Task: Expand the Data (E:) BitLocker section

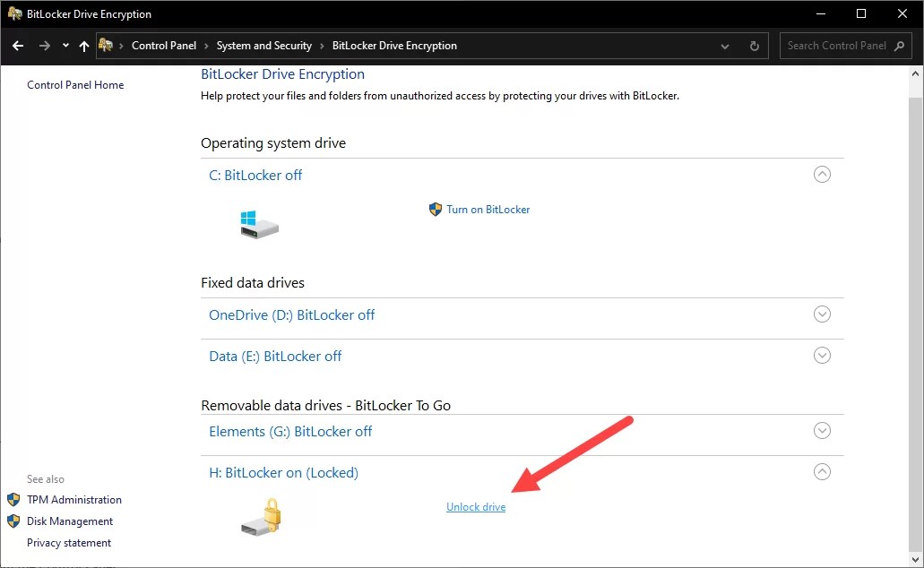Action: click(822, 355)
